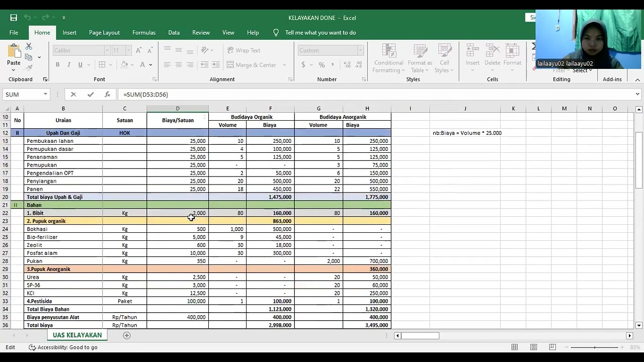Image resolution: width=644 pixels, height=362 pixels.
Task: Click the Fill Color bucket icon
Action: (124, 65)
